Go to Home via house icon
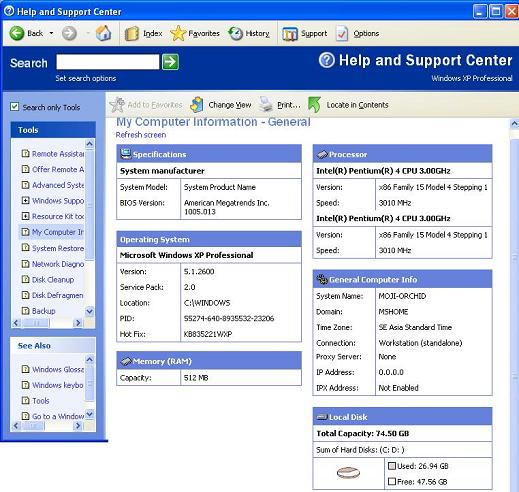 103,33
